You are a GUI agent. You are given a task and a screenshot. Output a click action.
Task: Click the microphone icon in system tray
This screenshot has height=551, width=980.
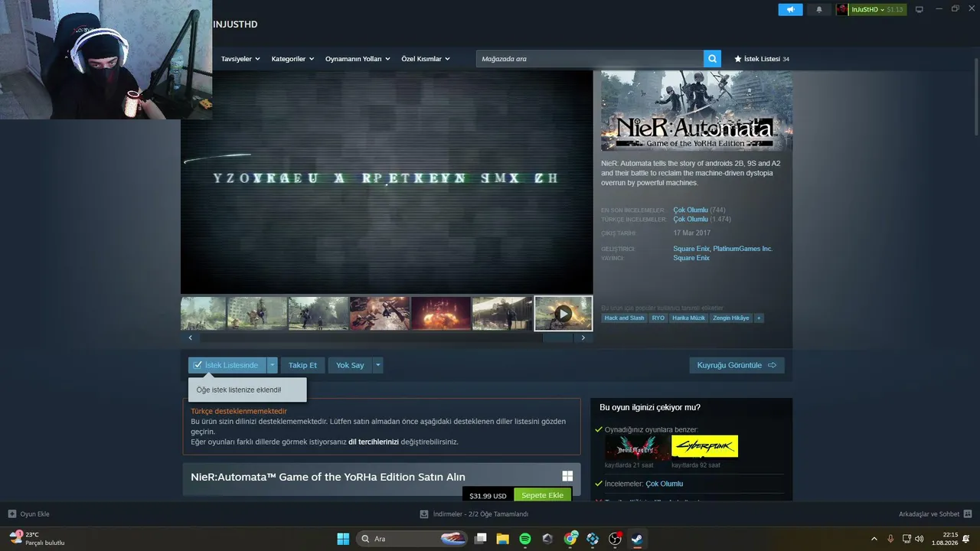tap(890, 539)
